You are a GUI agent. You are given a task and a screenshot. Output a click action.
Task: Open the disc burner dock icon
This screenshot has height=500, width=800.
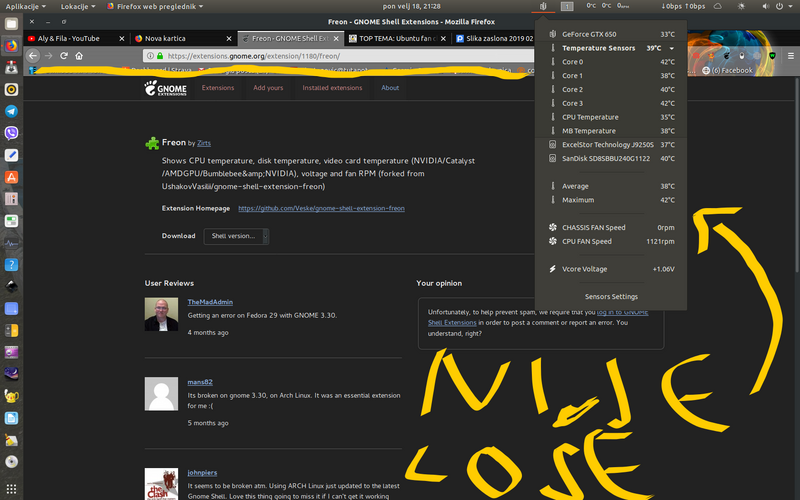pyautogui.click(x=11, y=462)
